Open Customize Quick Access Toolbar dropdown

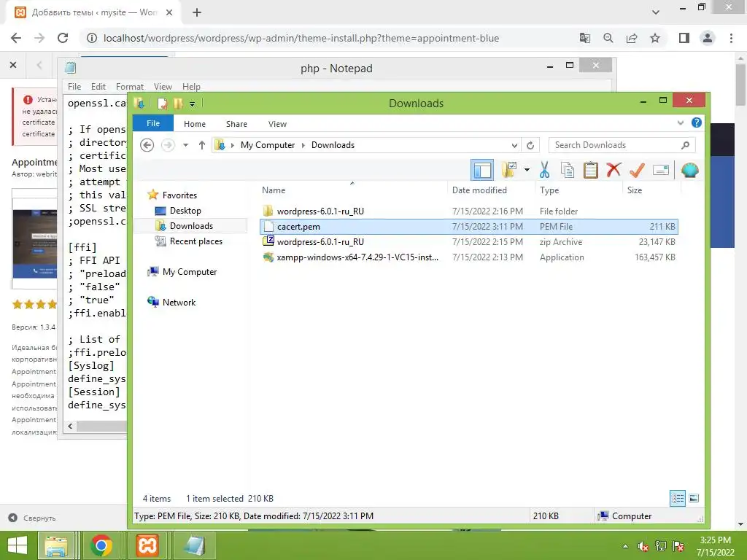tap(192, 104)
